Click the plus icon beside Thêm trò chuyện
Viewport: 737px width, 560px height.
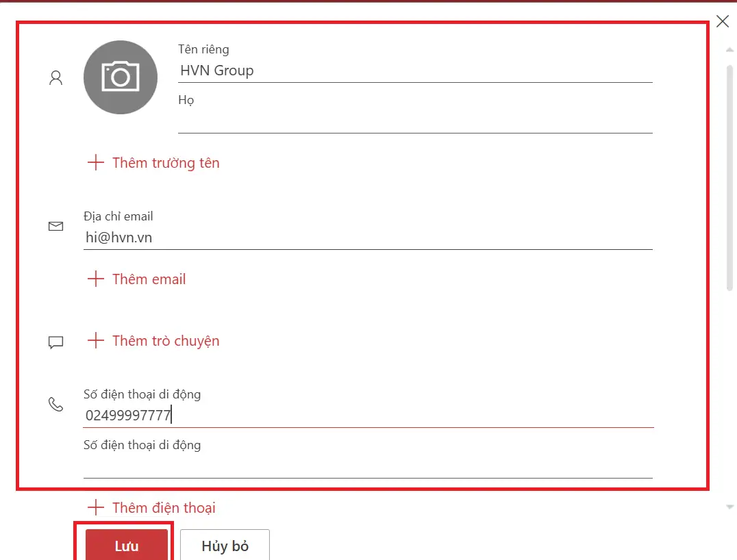95,340
